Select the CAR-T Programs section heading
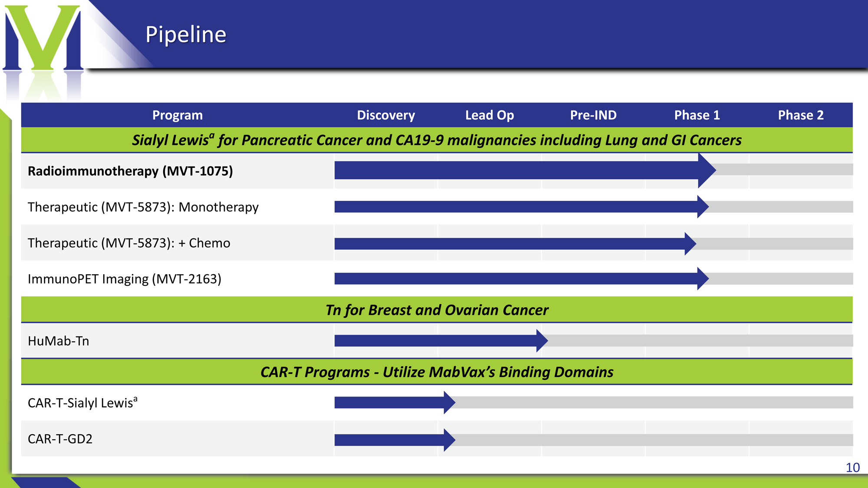 (x=437, y=372)
